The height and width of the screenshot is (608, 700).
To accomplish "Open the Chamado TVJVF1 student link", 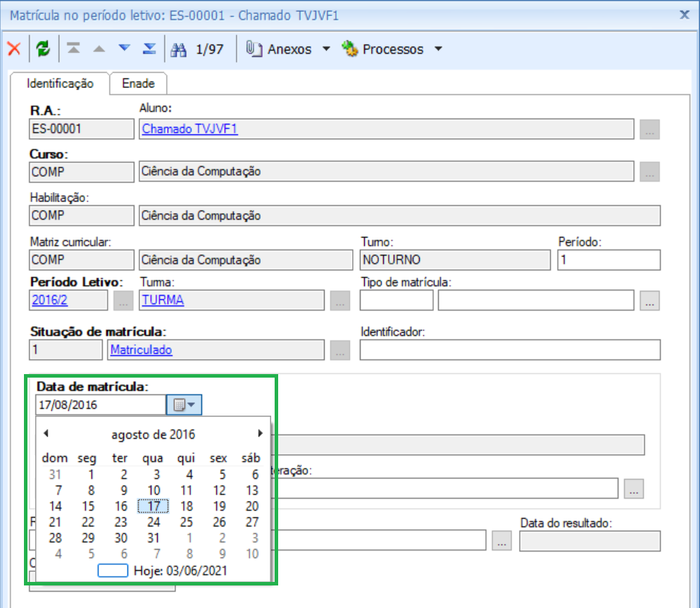I will 189,129.
